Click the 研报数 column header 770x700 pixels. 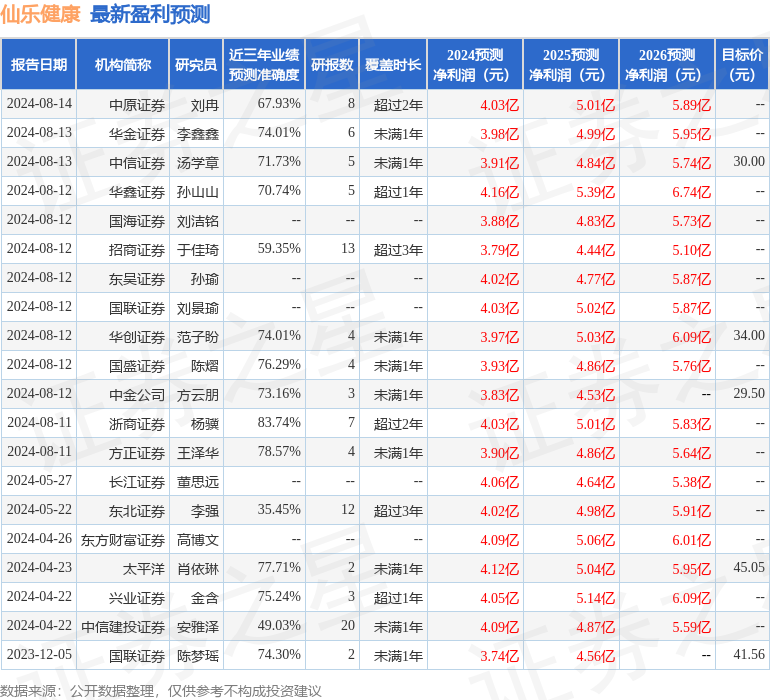pos(332,64)
